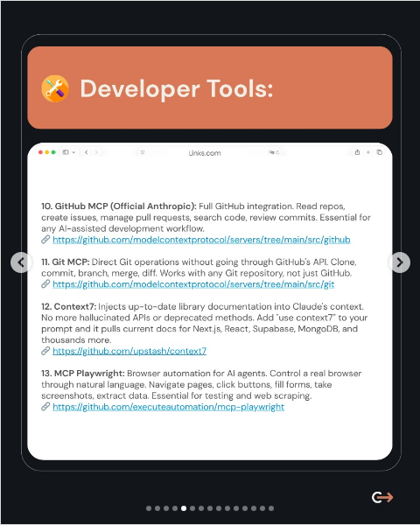
Task: Click the swipe arrow icon at bottom
Action: (382, 497)
